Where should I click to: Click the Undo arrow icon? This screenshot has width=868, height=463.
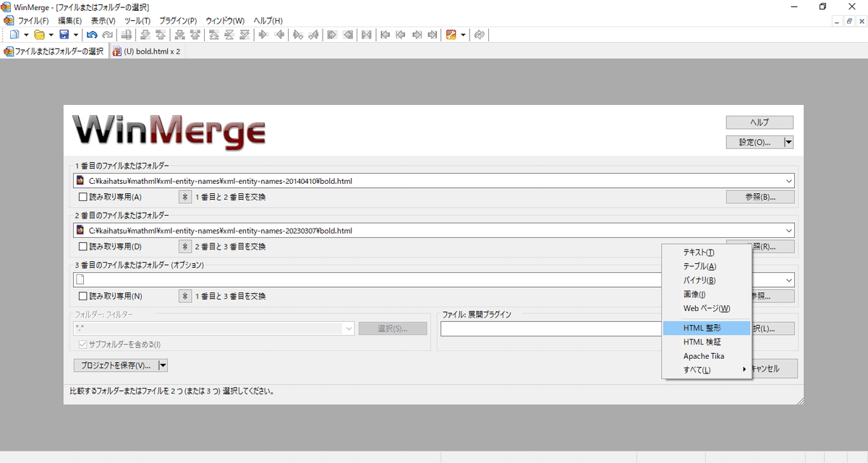[x=92, y=35]
